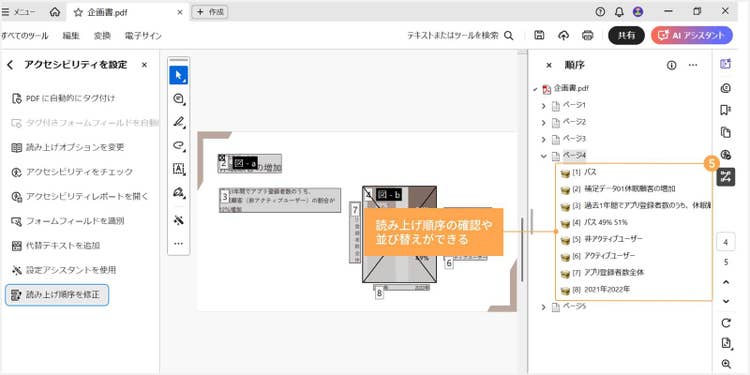Open the order panel icon in right rail
750x375 pixels.
726,176
